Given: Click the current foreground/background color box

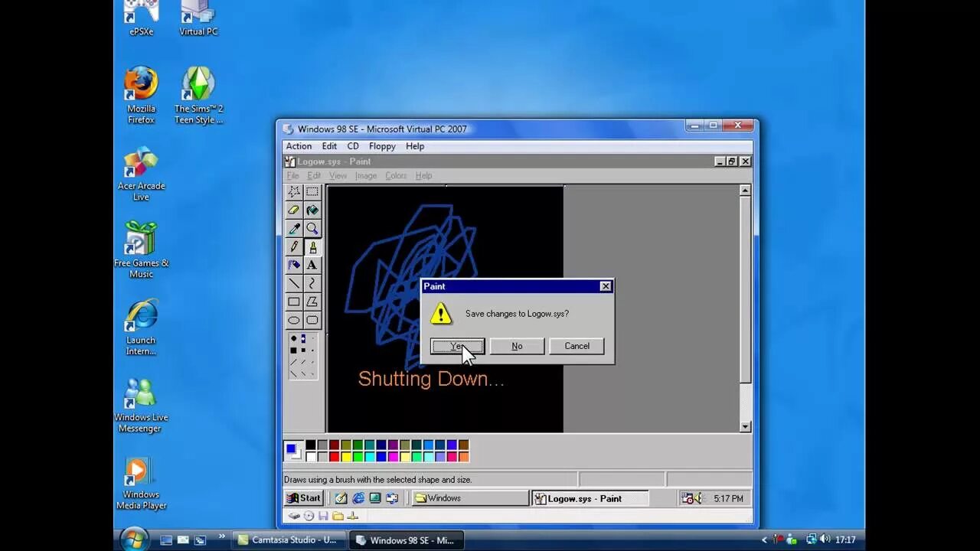Looking at the screenshot, I should [293, 451].
